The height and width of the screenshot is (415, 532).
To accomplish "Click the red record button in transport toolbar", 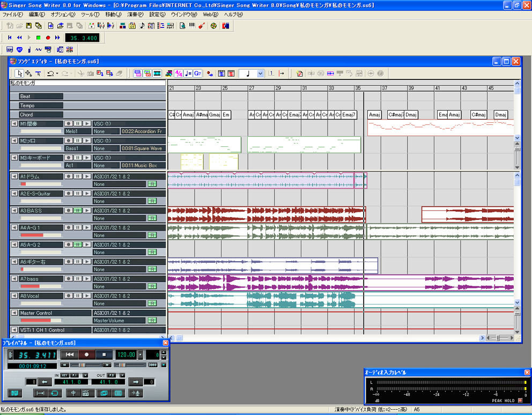I will coord(48,38).
